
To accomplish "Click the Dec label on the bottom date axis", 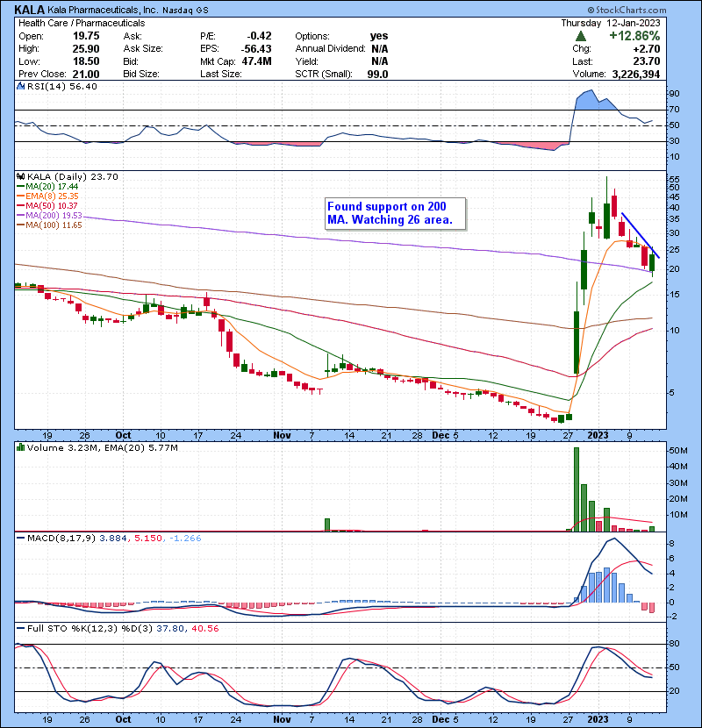I will tap(440, 719).
